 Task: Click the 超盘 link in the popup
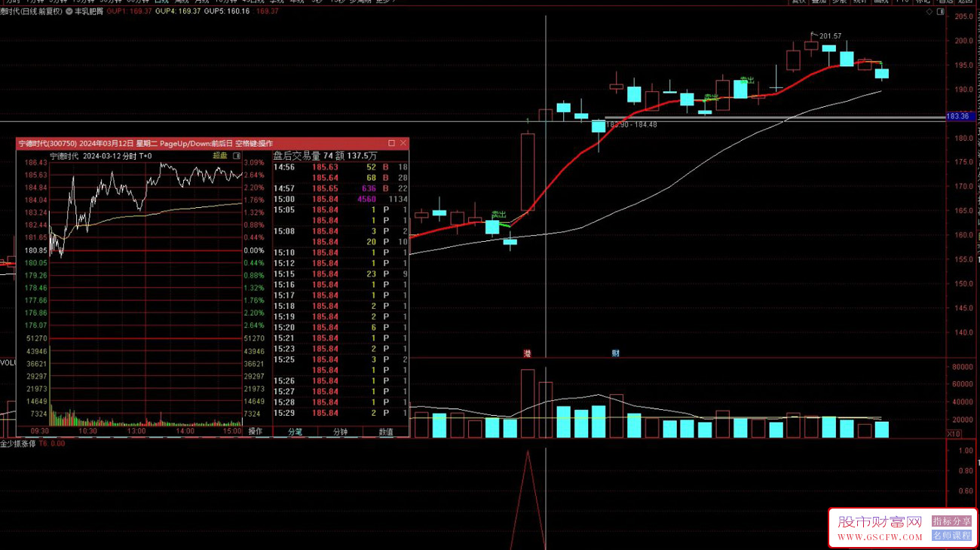pyautogui.click(x=220, y=156)
